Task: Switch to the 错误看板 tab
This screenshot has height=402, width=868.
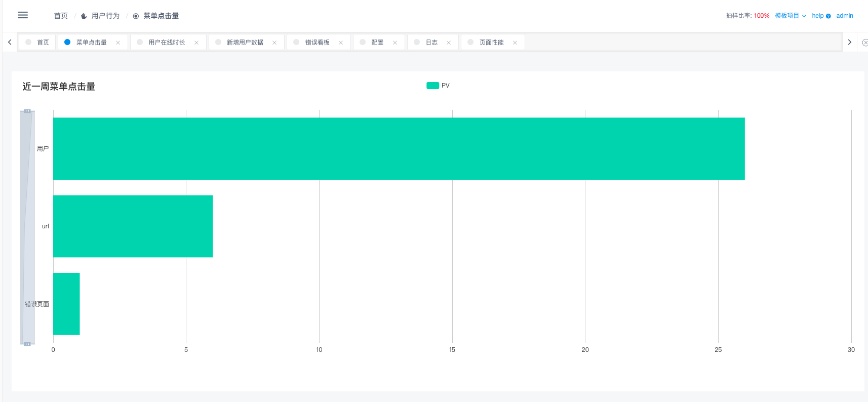Action: coord(318,43)
